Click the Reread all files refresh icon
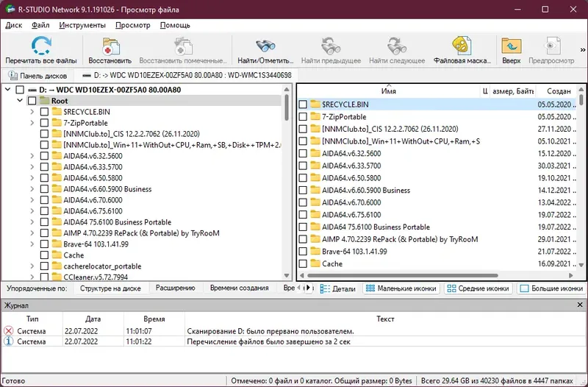 (x=41, y=46)
